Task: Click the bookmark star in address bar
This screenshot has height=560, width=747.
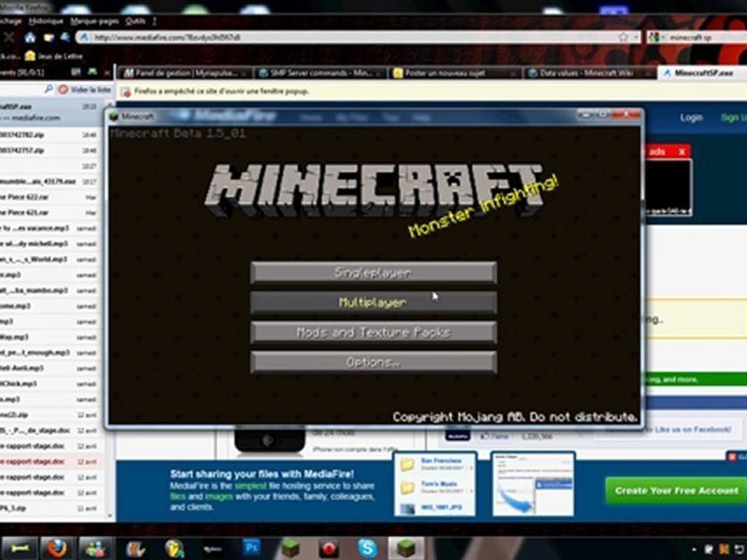Action: [622, 37]
